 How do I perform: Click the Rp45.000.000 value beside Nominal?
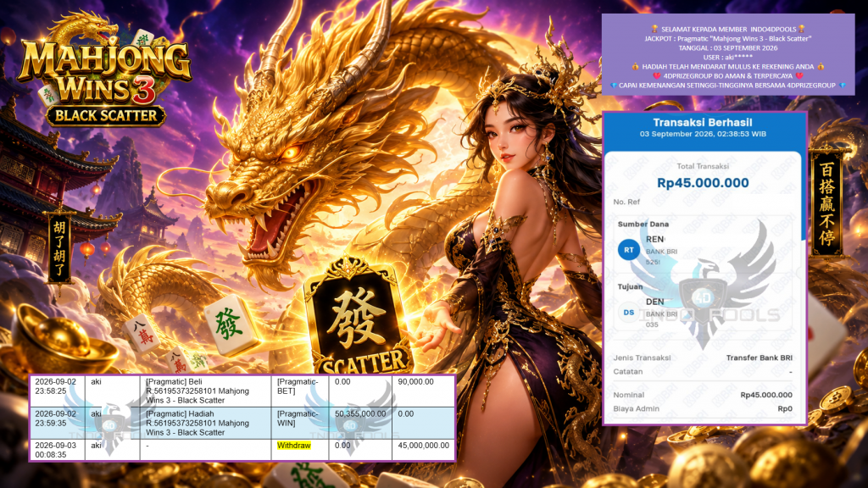(x=766, y=395)
